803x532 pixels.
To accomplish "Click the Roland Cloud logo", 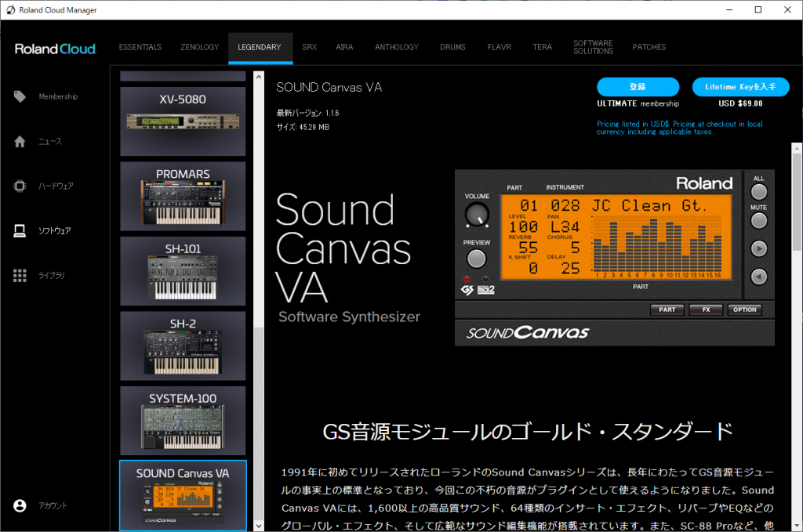I will [55, 49].
